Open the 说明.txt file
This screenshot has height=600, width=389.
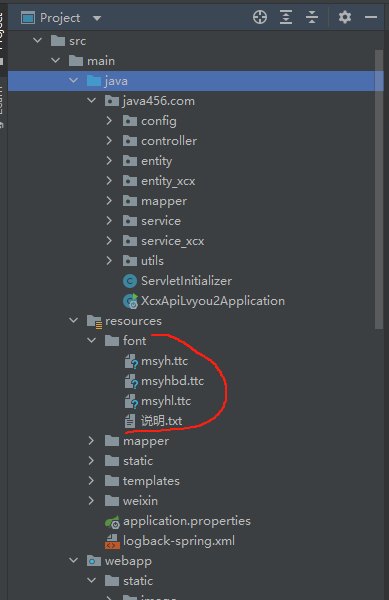click(161, 421)
